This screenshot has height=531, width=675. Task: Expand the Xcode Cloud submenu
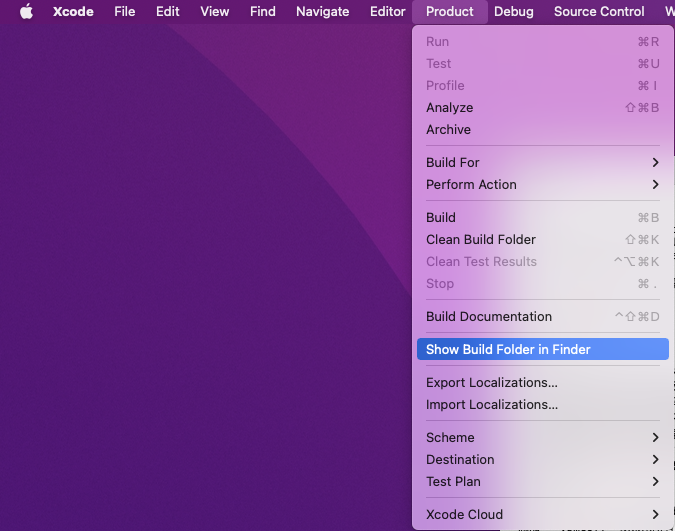tap(542, 515)
